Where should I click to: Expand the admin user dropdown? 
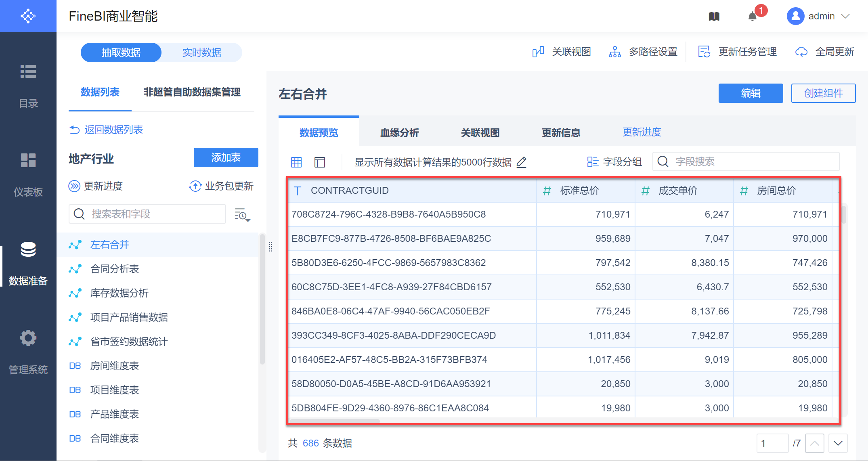coord(845,16)
